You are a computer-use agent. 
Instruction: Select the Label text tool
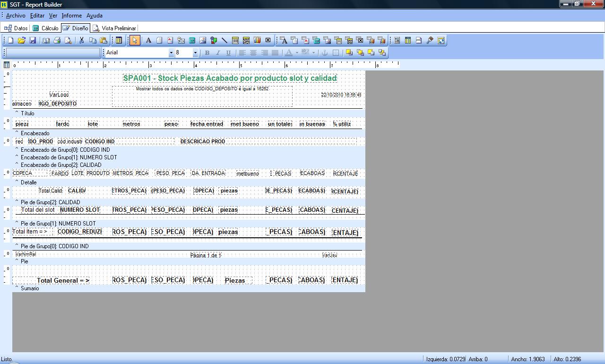(x=148, y=41)
